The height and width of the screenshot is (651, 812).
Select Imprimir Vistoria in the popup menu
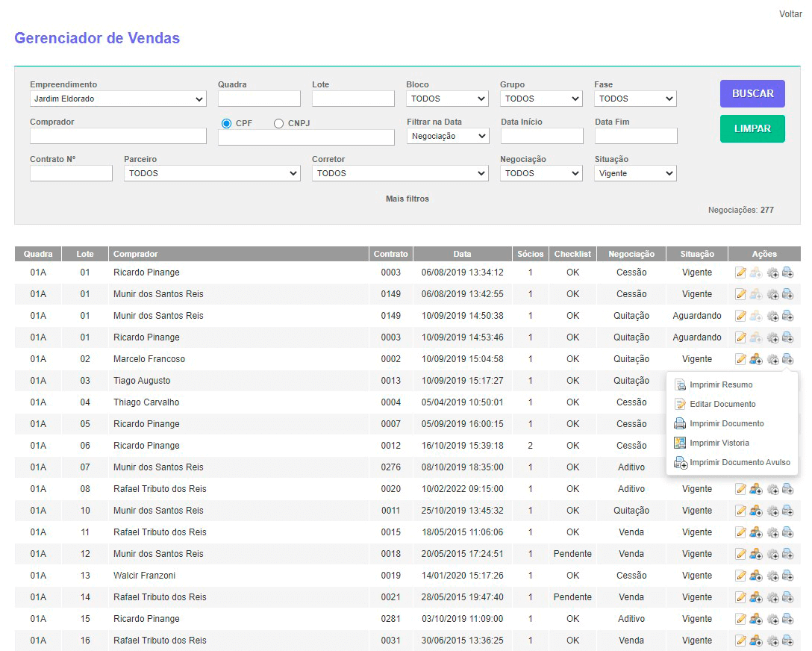coord(719,443)
